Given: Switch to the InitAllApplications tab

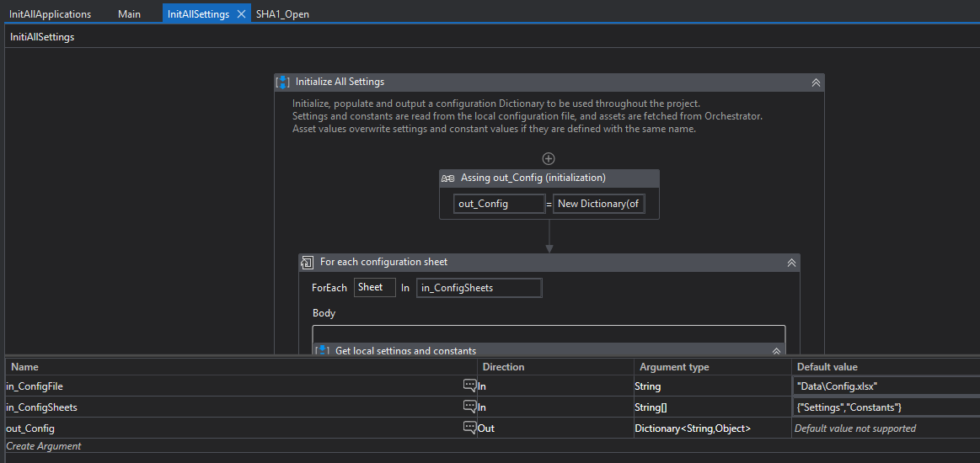Looking at the screenshot, I should [50, 14].
